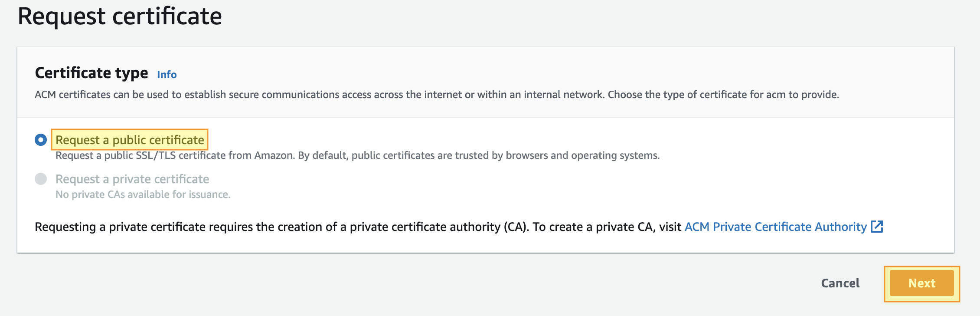This screenshot has height=316, width=980.
Task: Click the ACM certificates description paragraph
Action: tap(437, 95)
